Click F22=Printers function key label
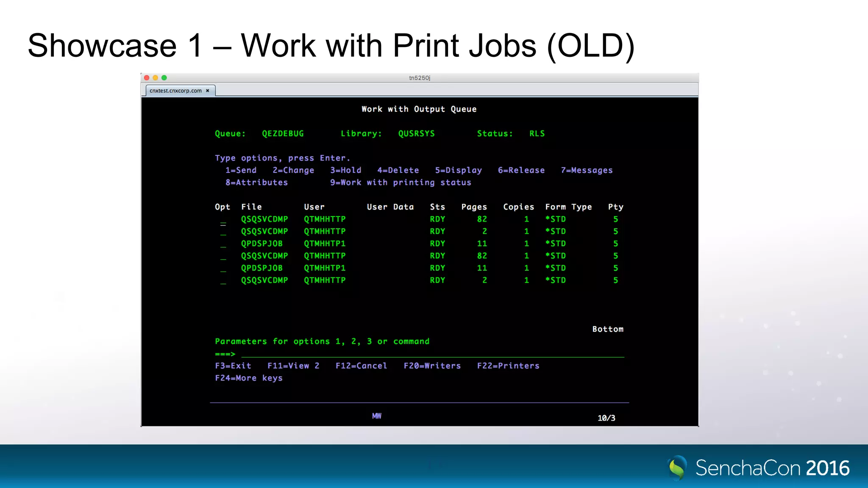The width and height of the screenshot is (868, 488). 508,366
